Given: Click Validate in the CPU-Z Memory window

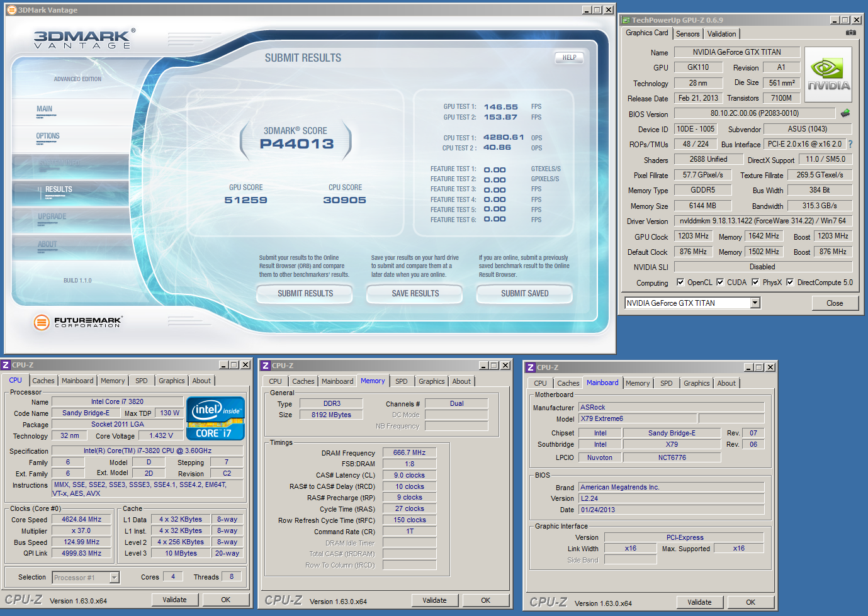Looking at the screenshot, I should (x=434, y=600).
